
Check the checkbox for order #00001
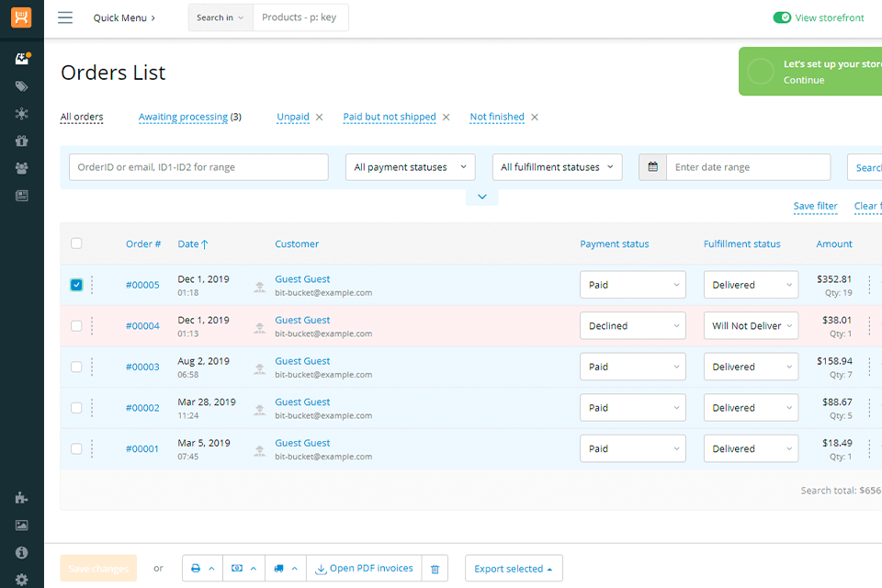pos(76,449)
